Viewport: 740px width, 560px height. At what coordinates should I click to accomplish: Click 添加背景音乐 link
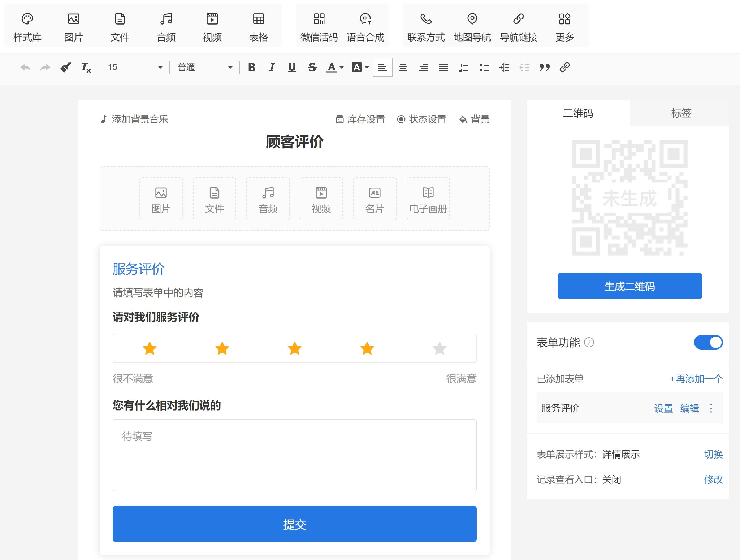point(134,119)
